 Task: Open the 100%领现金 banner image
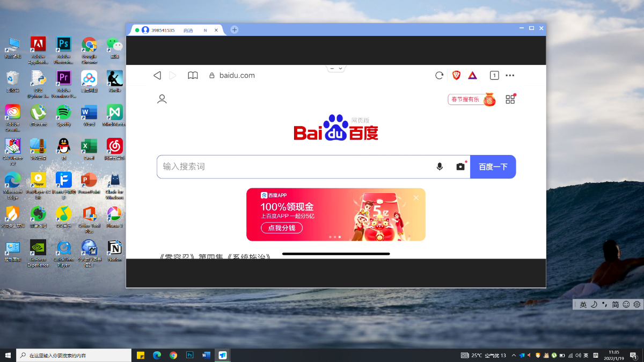pyautogui.click(x=336, y=215)
